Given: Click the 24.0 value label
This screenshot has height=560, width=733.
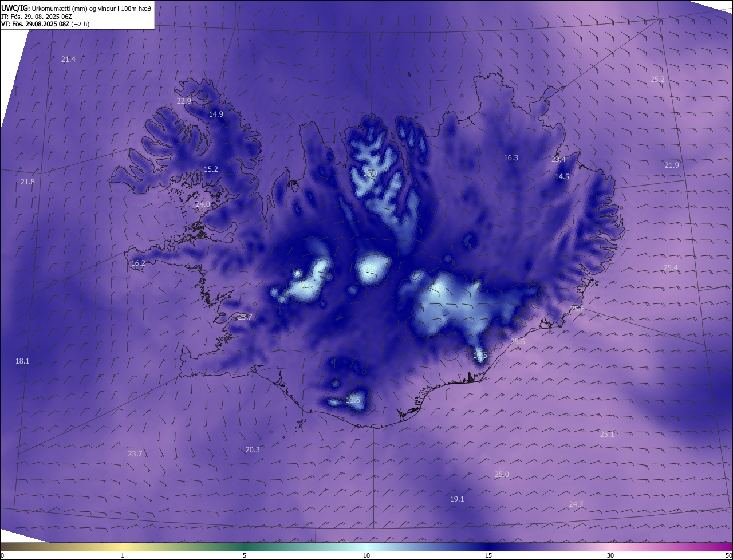Looking at the screenshot, I should tap(203, 204).
